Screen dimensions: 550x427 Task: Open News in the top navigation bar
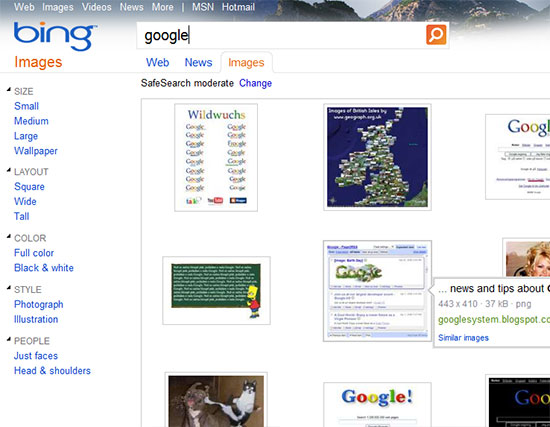click(x=132, y=7)
